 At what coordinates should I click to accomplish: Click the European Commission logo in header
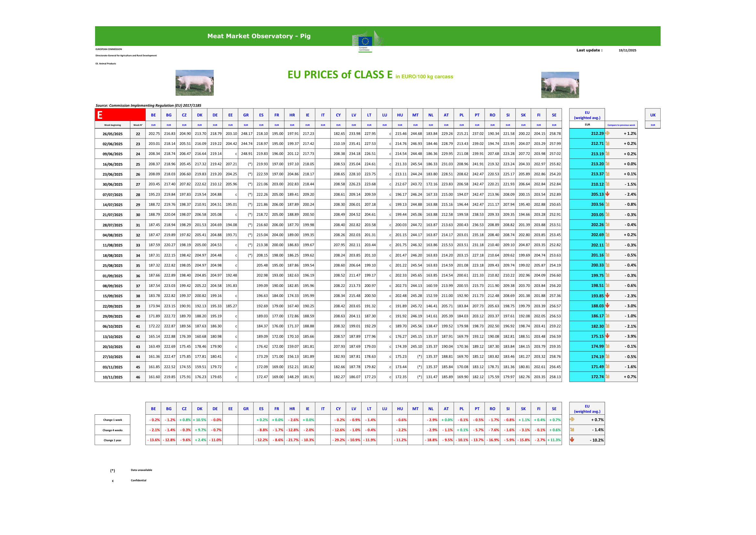click(x=366, y=41)
